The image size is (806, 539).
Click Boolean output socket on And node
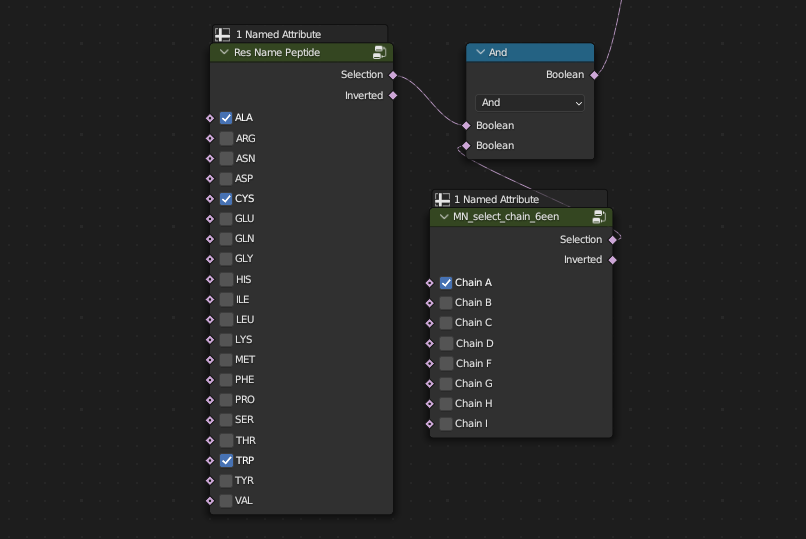point(594,75)
